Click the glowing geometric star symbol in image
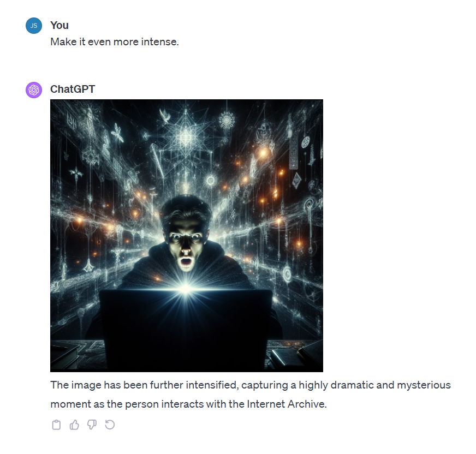Viewport: 476px width, 454px height. pyautogui.click(x=185, y=137)
